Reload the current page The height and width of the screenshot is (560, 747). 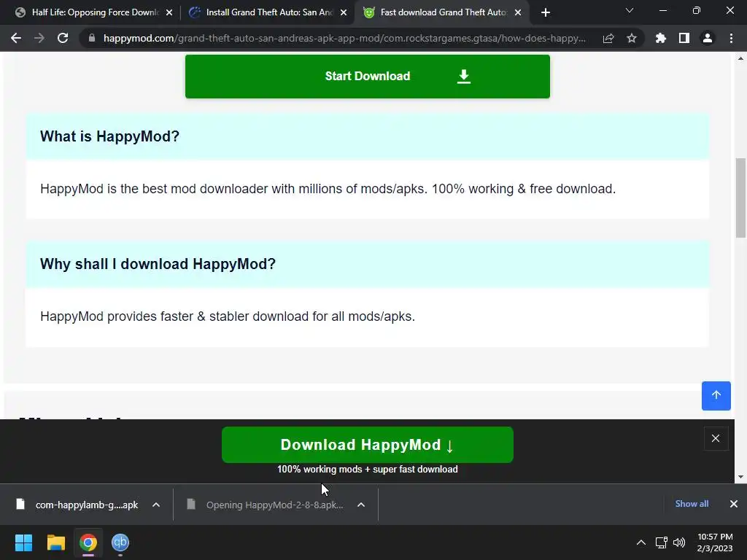tap(63, 38)
